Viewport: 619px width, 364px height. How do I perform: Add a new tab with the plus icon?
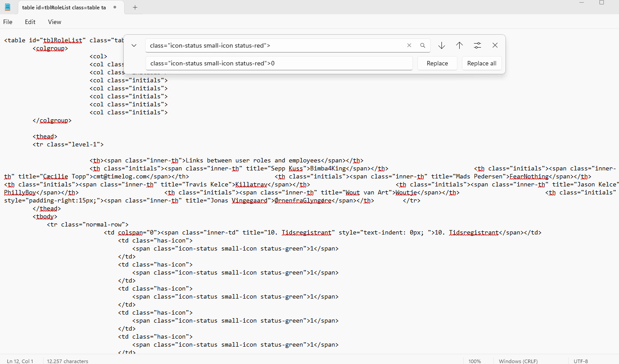point(135,7)
